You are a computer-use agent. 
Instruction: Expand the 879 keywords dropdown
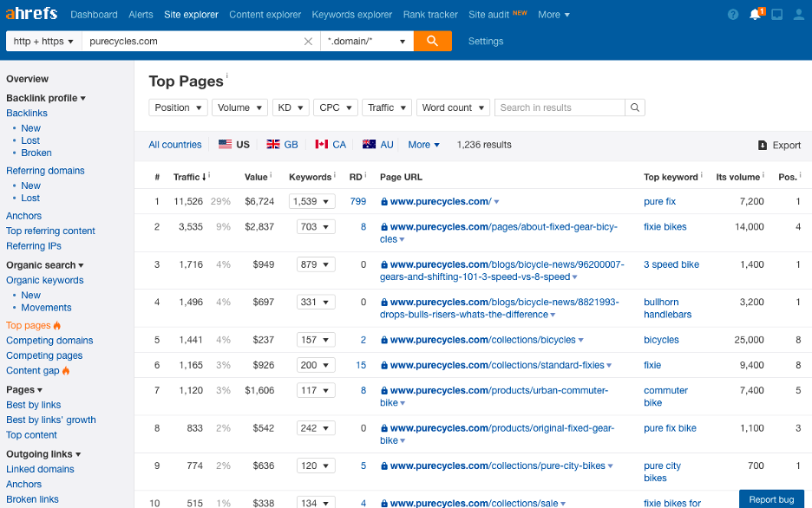point(316,264)
